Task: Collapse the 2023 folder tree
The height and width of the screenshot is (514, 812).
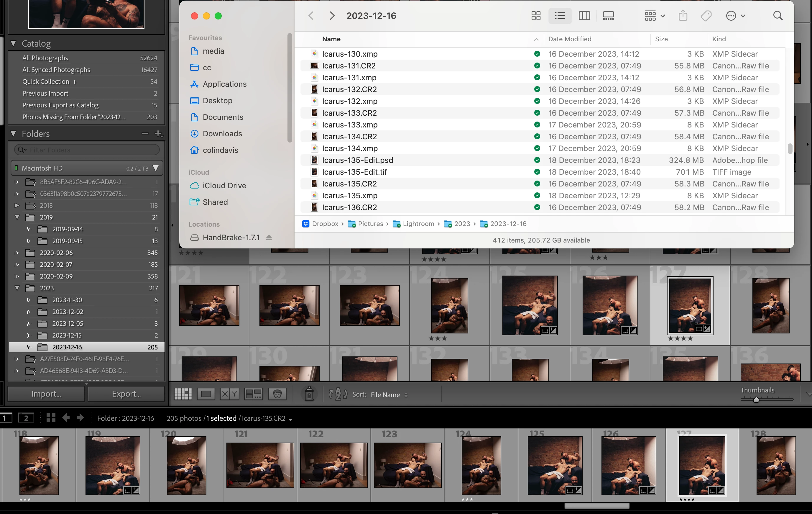Action: tap(17, 288)
